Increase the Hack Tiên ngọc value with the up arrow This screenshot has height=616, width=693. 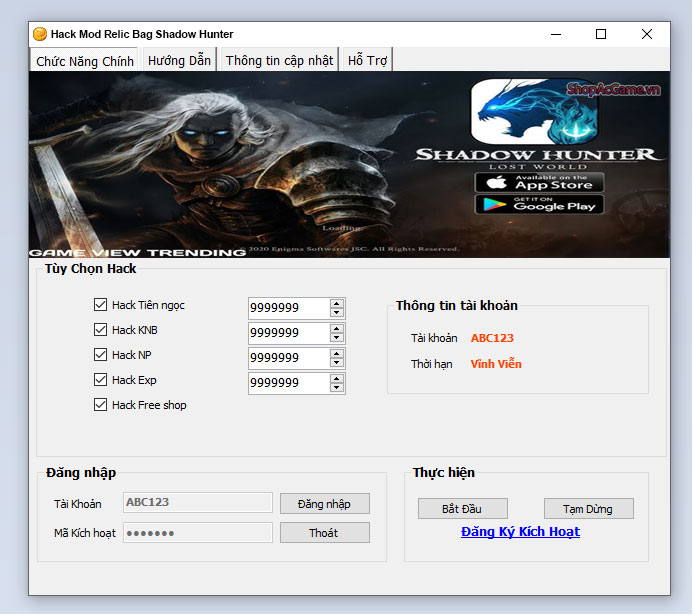[x=337, y=303]
